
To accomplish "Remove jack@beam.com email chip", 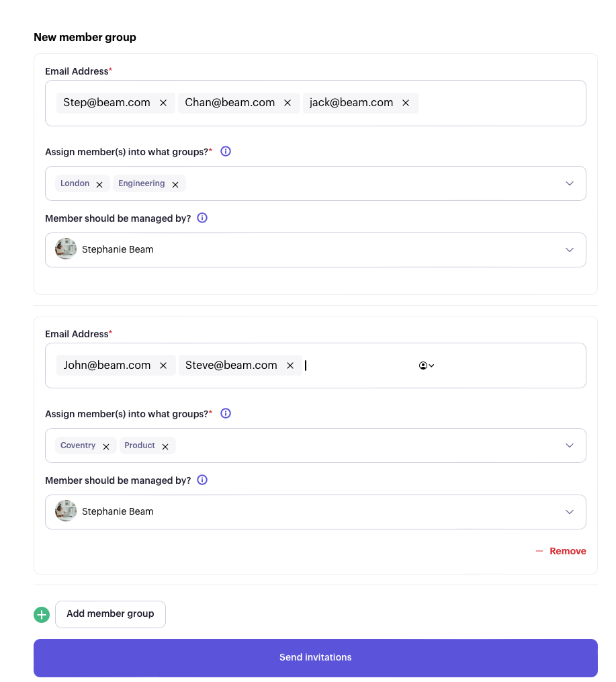I will pyautogui.click(x=406, y=103).
